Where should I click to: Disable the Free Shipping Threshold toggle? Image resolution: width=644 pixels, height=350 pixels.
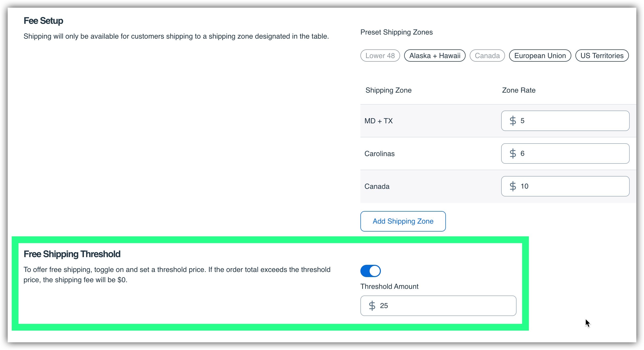370,271
